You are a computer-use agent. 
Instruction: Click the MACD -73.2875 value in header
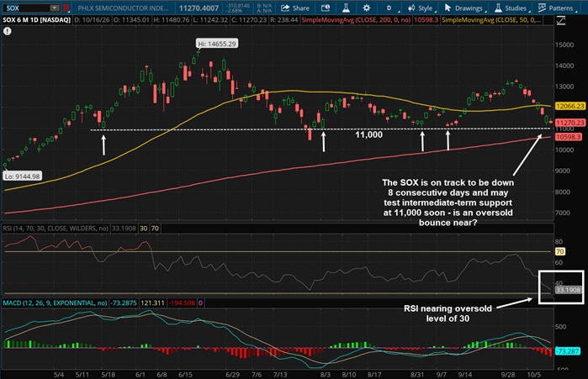pyautogui.click(x=124, y=303)
